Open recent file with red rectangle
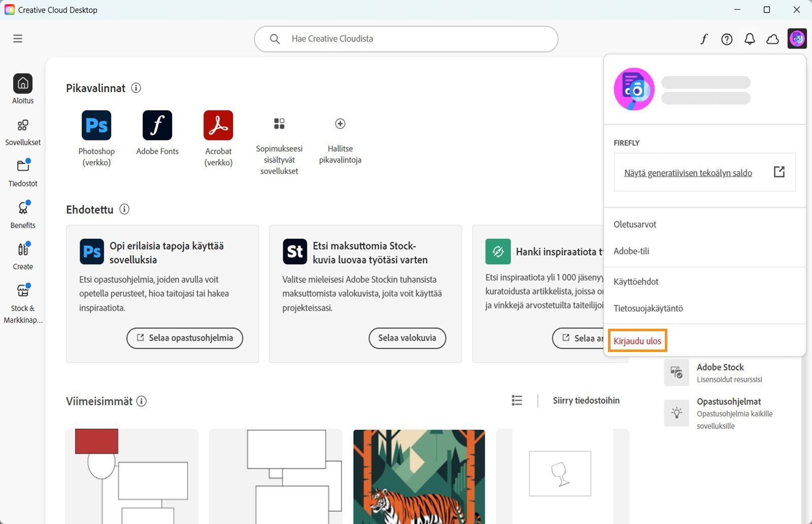 point(131,477)
